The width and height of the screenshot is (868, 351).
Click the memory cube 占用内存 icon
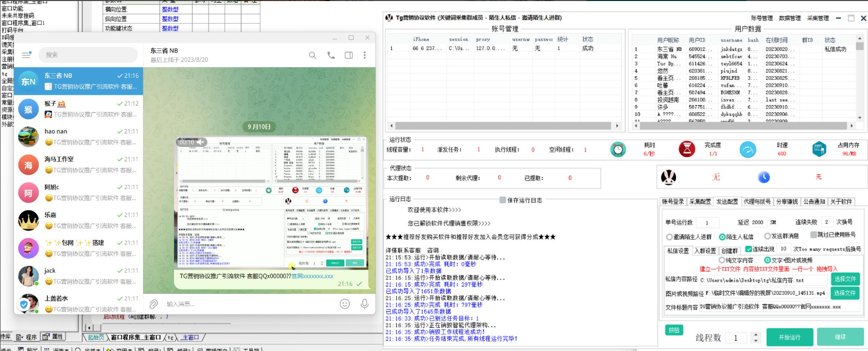point(819,149)
